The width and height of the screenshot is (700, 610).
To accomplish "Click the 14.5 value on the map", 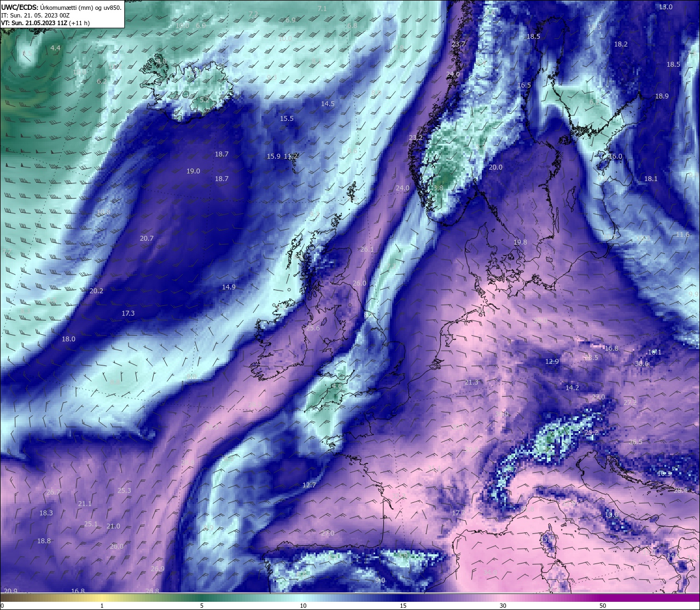I will pos(328,104).
